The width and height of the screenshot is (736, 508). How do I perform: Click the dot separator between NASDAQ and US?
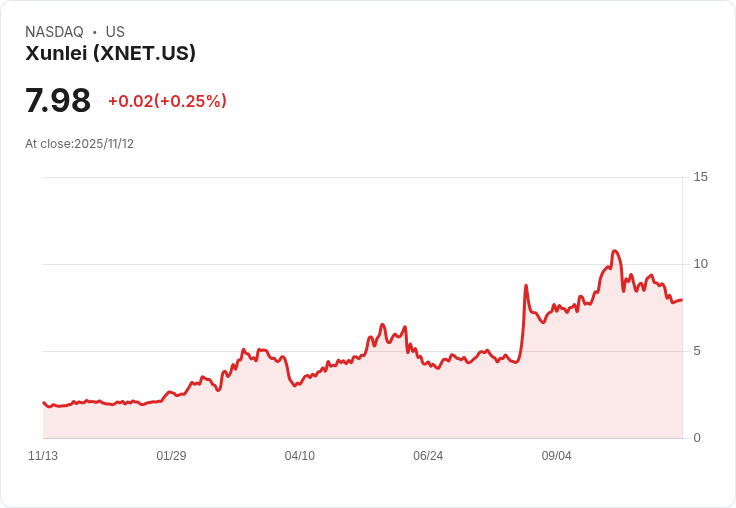point(95,32)
